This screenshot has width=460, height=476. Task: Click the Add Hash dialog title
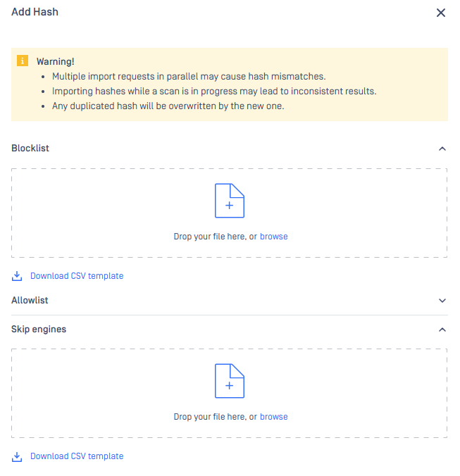pos(35,12)
